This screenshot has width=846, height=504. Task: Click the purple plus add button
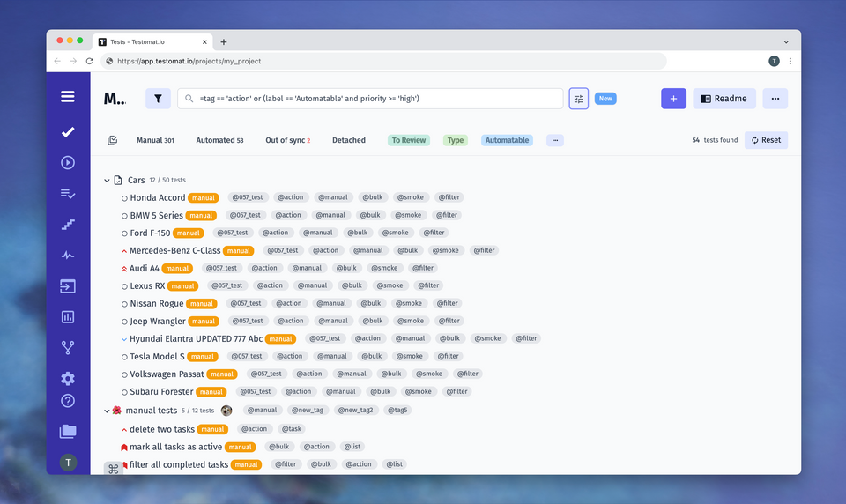[673, 99]
